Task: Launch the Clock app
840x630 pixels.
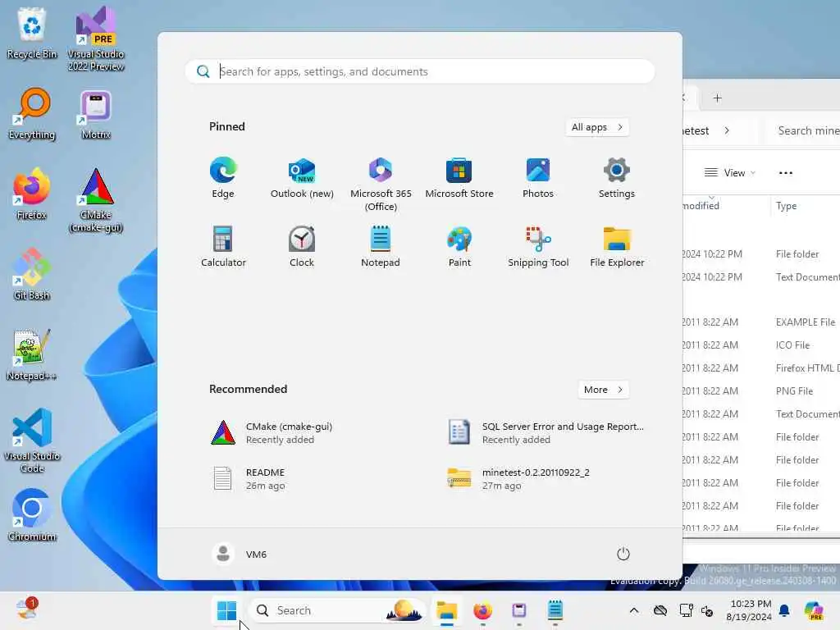Action: pos(302,246)
